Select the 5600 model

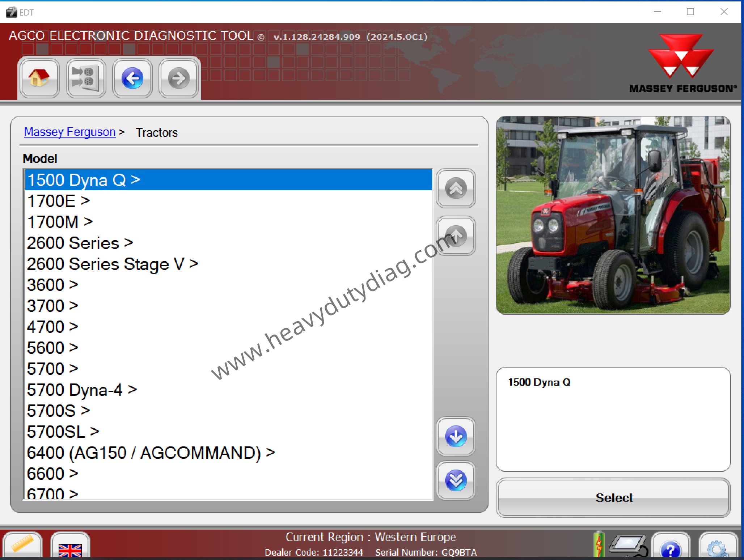tap(229, 348)
